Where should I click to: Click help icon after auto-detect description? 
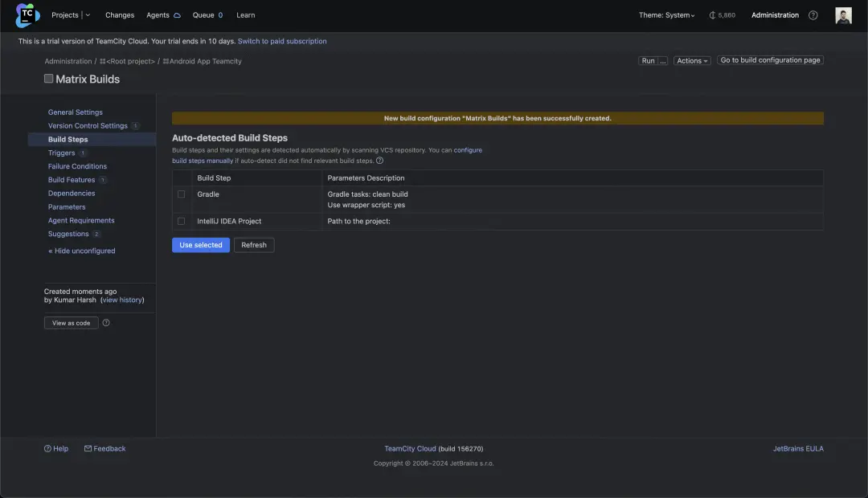point(379,161)
